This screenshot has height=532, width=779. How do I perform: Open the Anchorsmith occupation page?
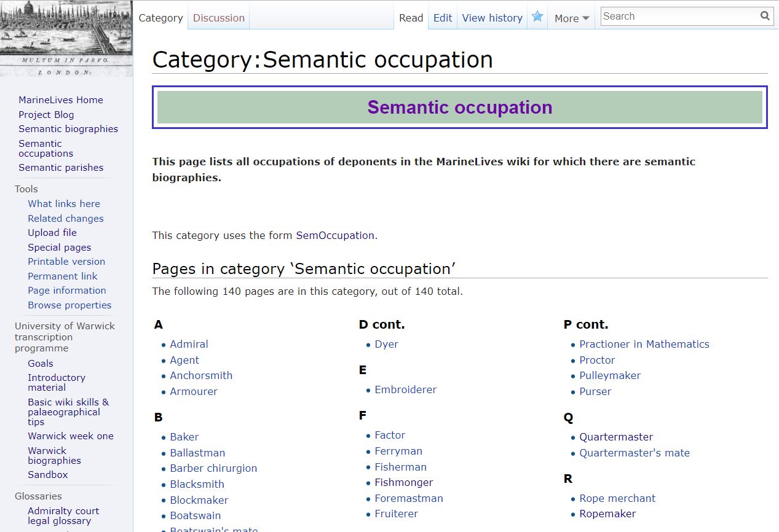[201, 375]
